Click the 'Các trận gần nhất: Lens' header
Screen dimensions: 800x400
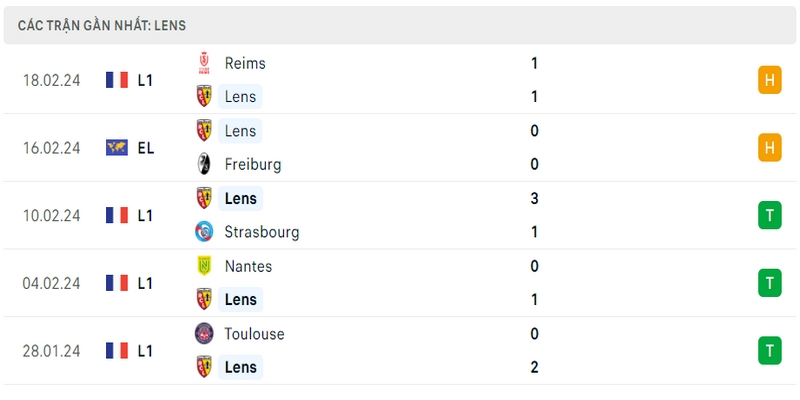coord(102,26)
